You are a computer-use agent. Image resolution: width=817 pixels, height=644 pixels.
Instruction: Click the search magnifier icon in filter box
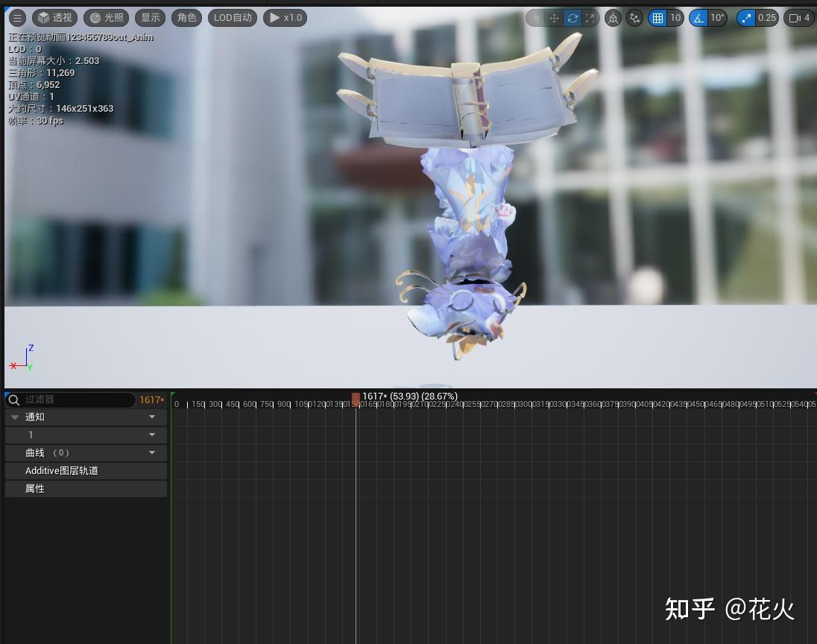click(14, 400)
